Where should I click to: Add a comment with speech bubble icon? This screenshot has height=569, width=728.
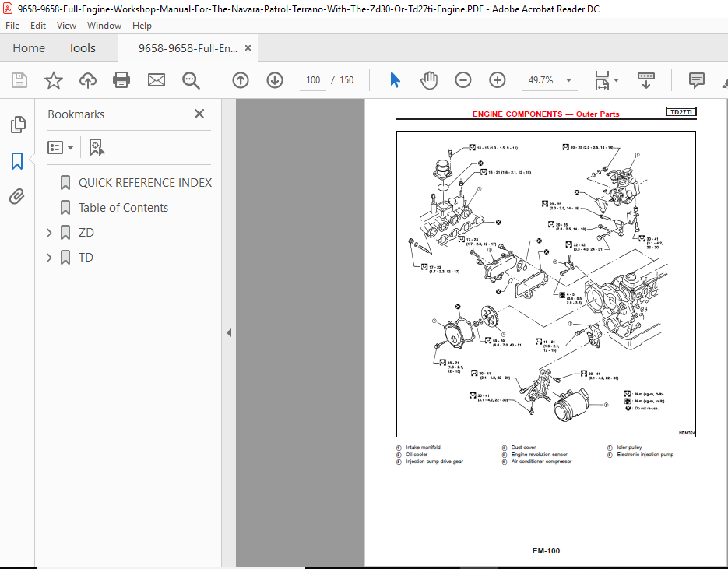(696, 80)
